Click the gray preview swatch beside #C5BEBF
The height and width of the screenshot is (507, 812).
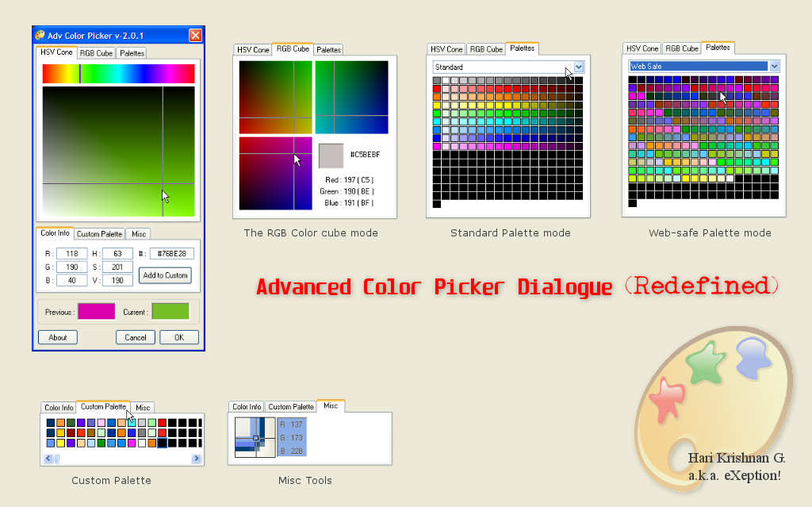(x=331, y=156)
